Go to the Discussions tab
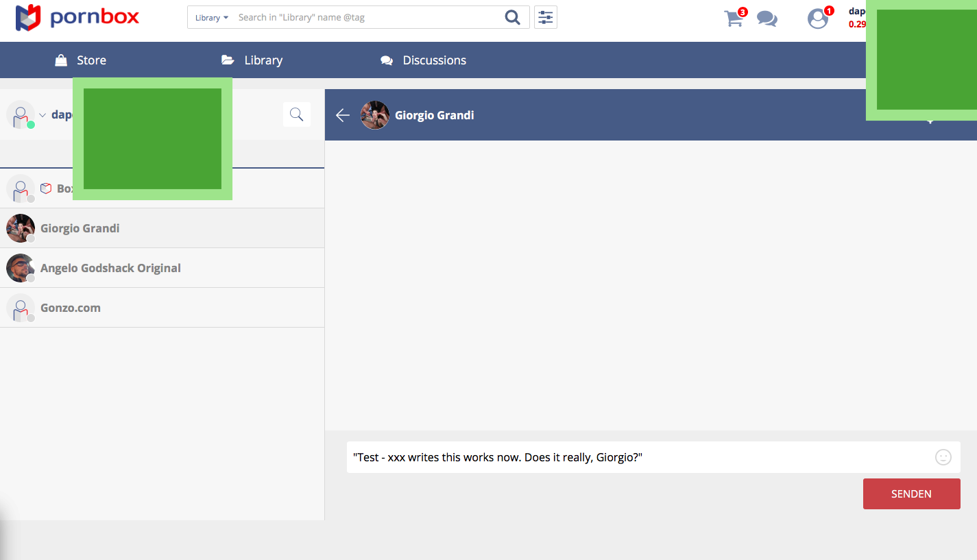The height and width of the screenshot is (560, 977). click(x=424, y=60)
